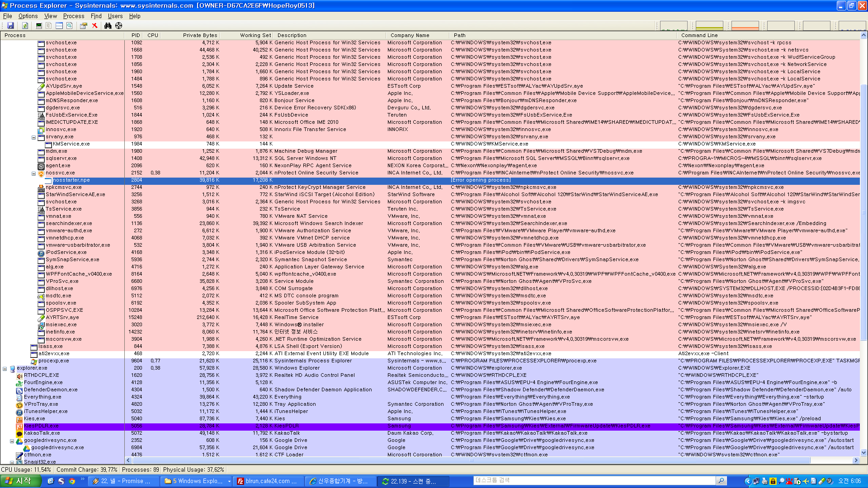Click the desktop search input field
868x488 pixels.
click(594, 480)
